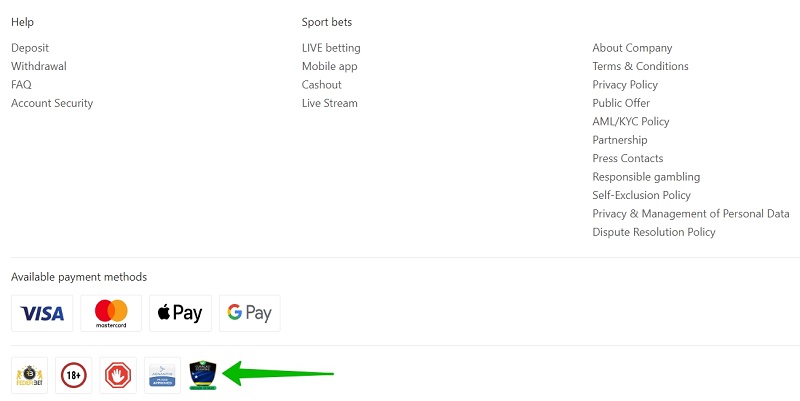800x401 pixels.
Task: Go to the FAQ page
Action: (21, 85)
